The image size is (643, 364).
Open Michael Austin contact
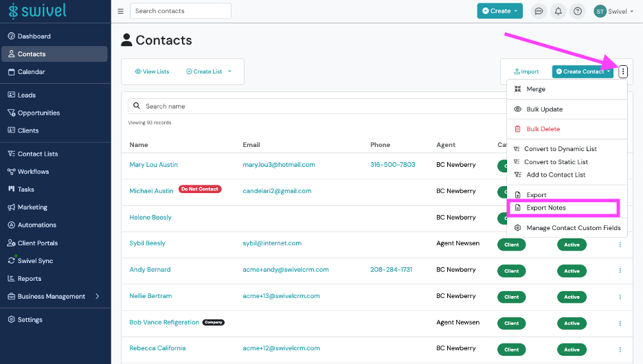pos(151,191)
